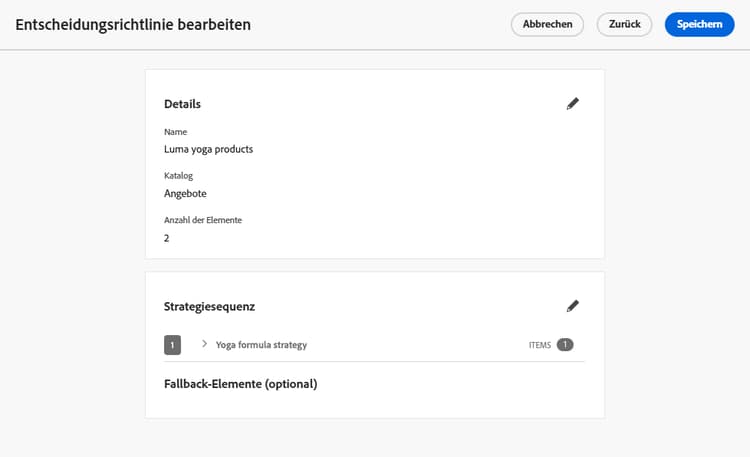Click the Luma yoga products name value
This screenshot has width=750, height=457.
(208, 149)
